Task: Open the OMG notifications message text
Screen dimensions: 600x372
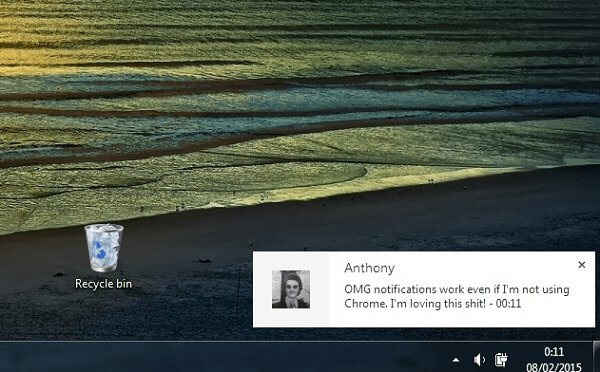Action: pyautogui.click(x=457, y=296)
